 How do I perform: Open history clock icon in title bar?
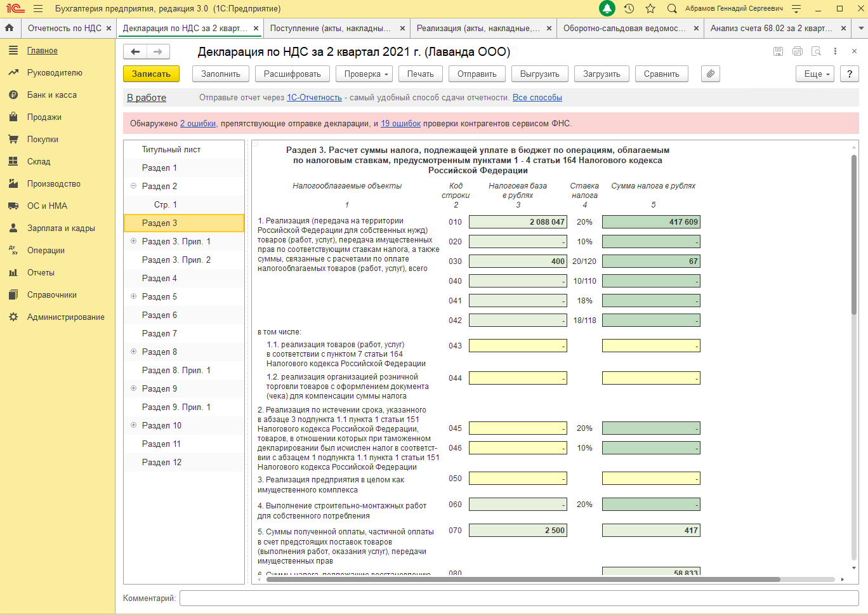629,8
